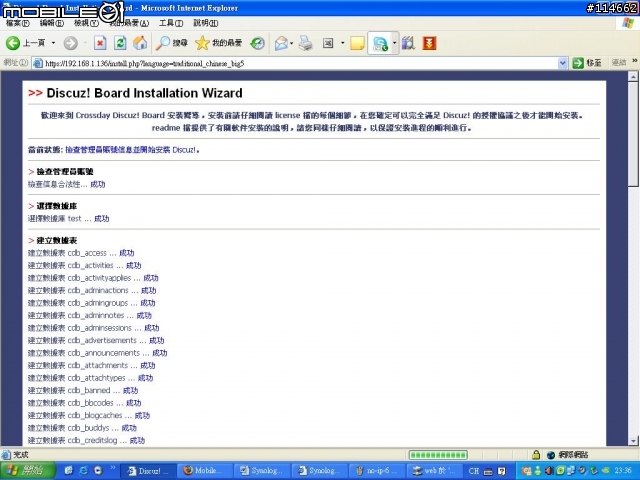Go to the Home page icon

click(x=140, y=43)
